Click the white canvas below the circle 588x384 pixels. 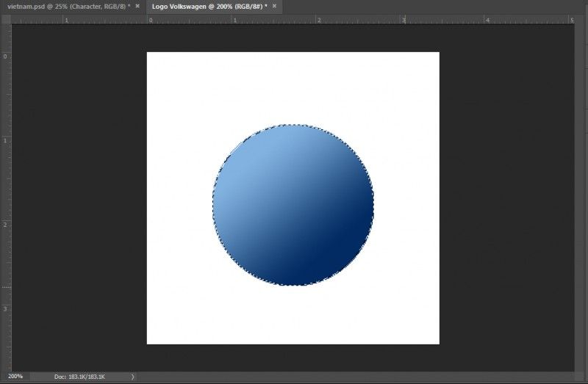293,314
